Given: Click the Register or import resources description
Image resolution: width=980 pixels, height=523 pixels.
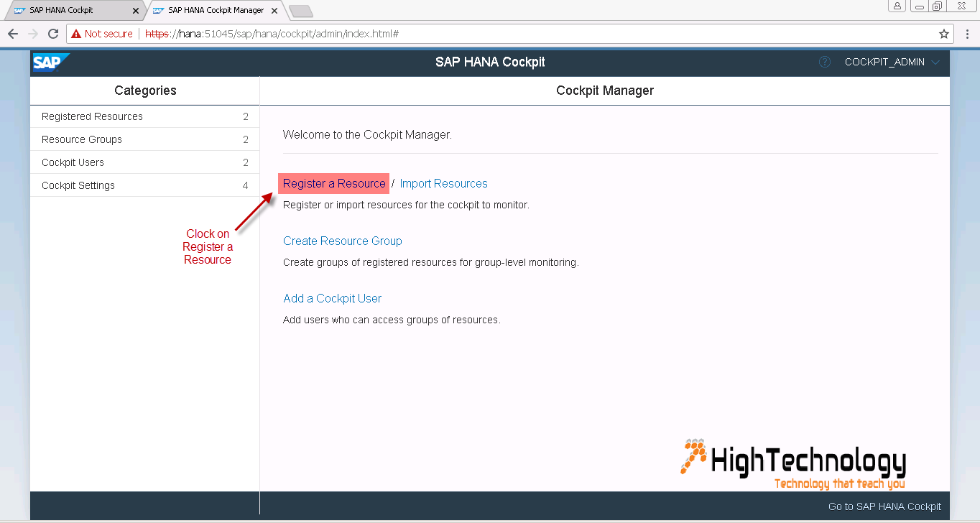Looking at the screenshot, I should (406, 205).
